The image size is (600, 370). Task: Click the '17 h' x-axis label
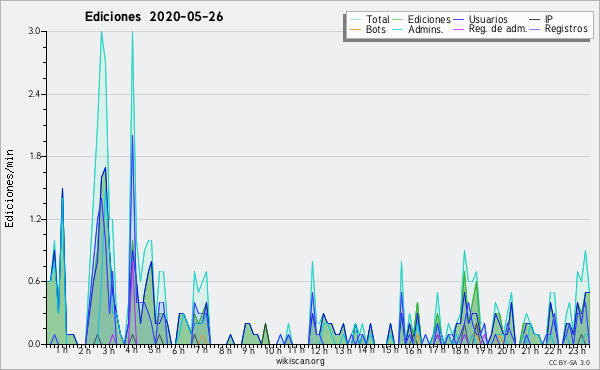437,350
